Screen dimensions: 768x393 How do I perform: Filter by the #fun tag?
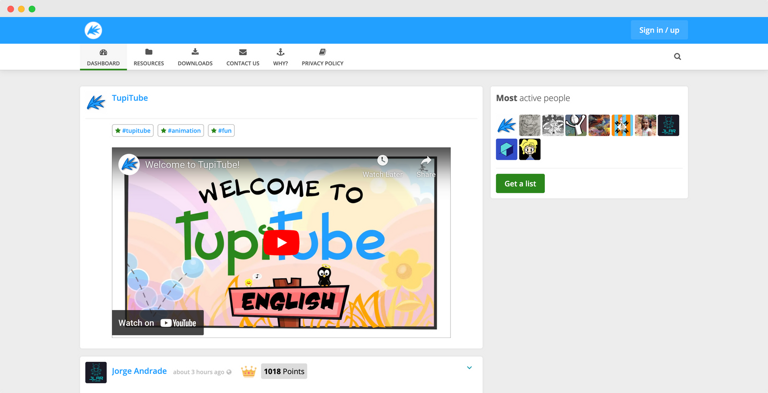(221, 131)
